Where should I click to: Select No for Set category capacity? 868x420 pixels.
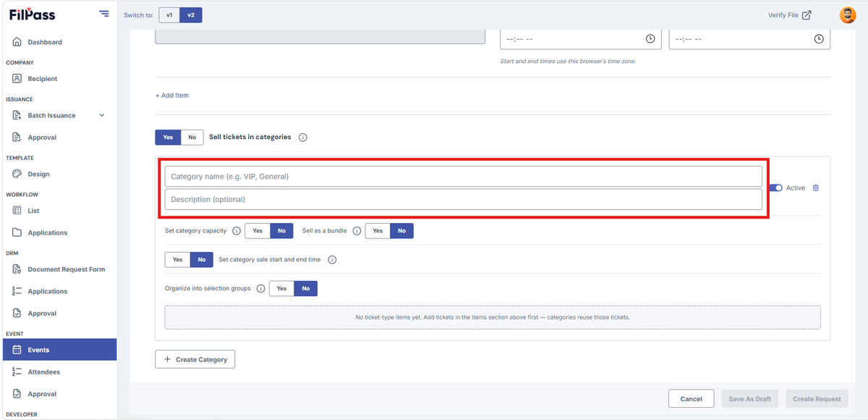point(281,231)
